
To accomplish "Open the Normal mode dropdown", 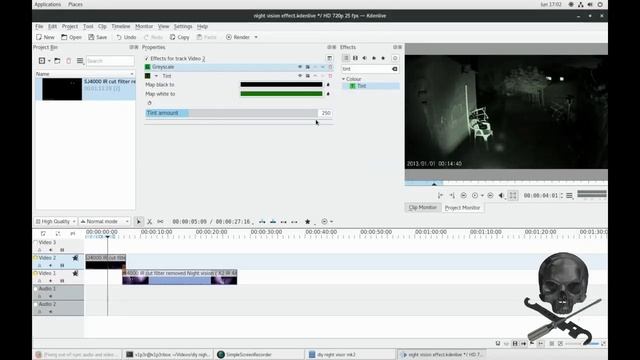I will (x=104, y=221).
